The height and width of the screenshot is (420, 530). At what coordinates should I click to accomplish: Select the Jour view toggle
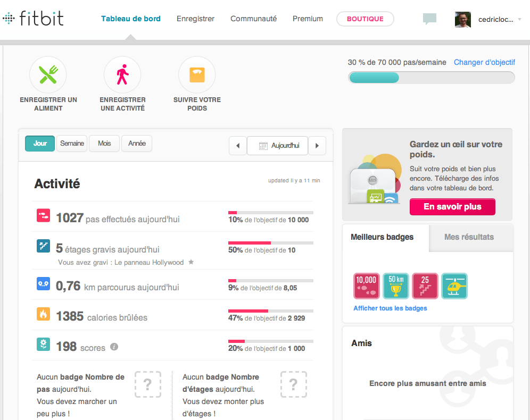(x=40, y=144)
